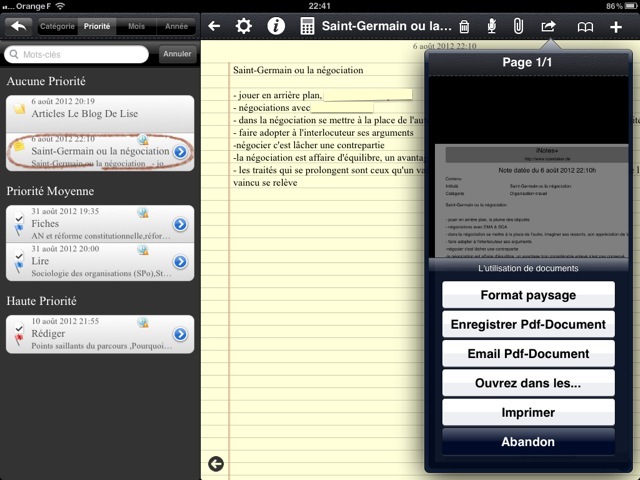Switch to the Catégorie tab
Screen dimensions: 640x480
[x=57, y=26]
